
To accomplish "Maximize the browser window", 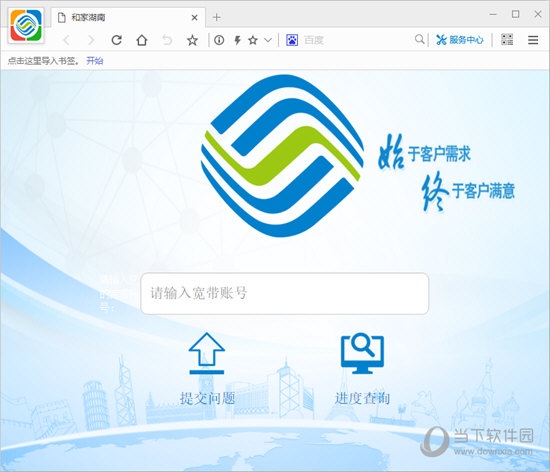I will point(515,14).
